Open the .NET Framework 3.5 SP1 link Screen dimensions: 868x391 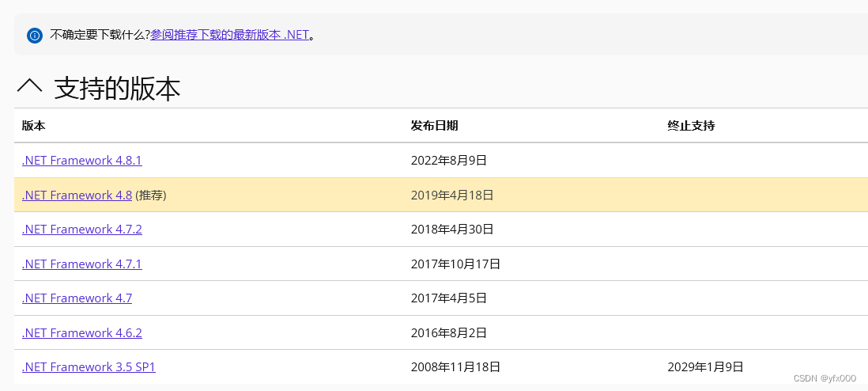coord(89,366)
